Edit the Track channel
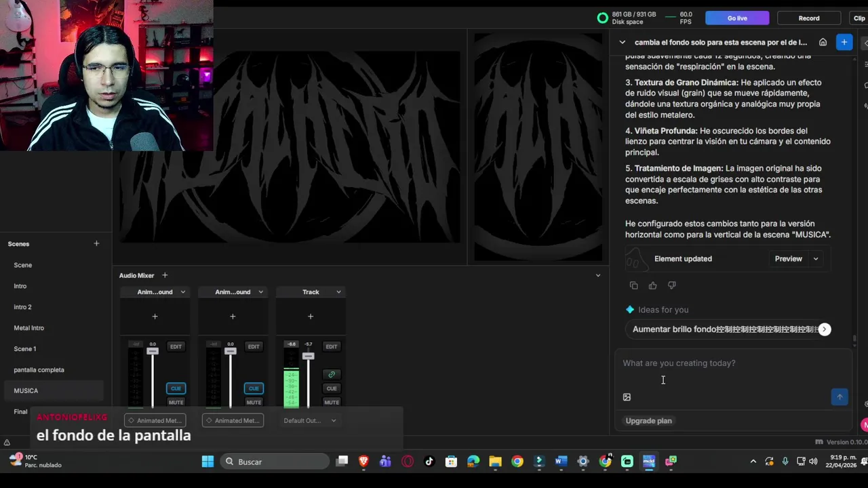 click(x=332, y=346)
